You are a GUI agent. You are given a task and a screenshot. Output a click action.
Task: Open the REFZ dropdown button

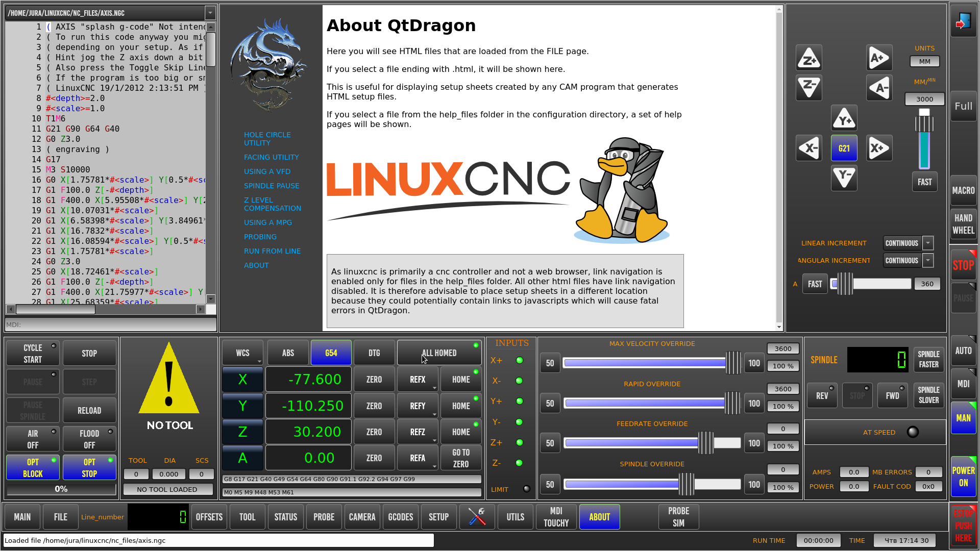[x=418, y=432]
